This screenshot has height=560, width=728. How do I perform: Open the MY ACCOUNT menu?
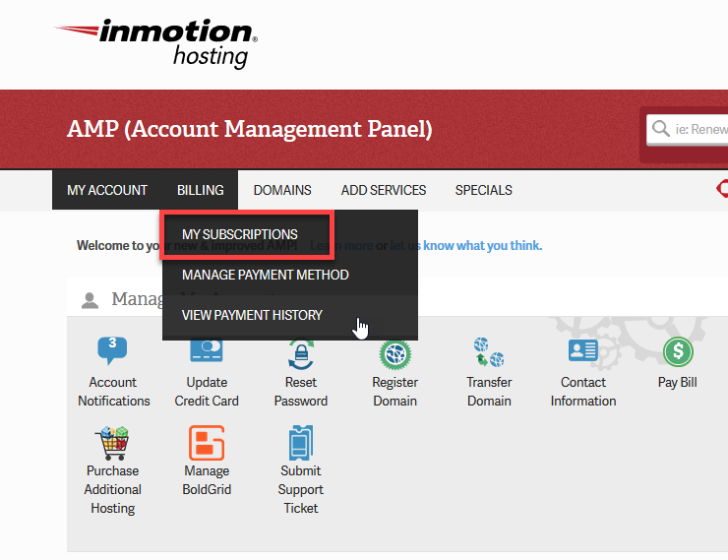pos(107,190)
